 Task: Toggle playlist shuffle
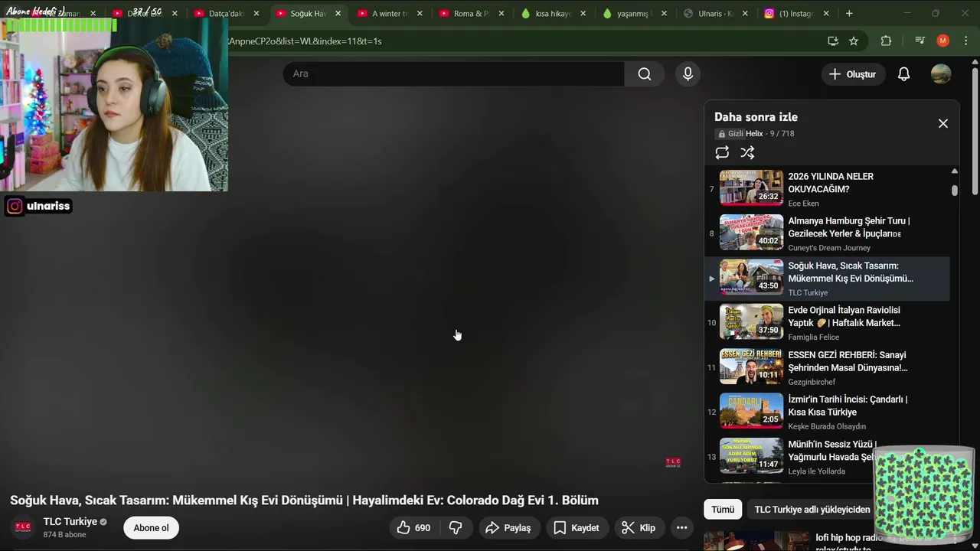tap(747, 152)
